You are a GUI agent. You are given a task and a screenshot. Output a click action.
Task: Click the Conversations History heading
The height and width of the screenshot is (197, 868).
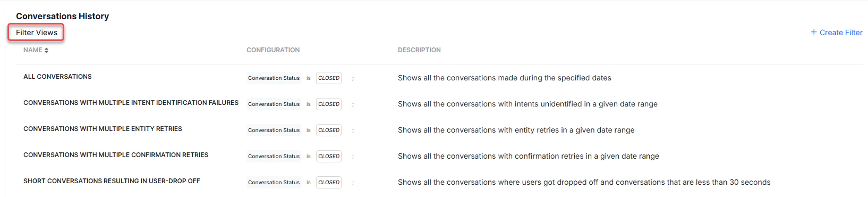pos(62,16)
